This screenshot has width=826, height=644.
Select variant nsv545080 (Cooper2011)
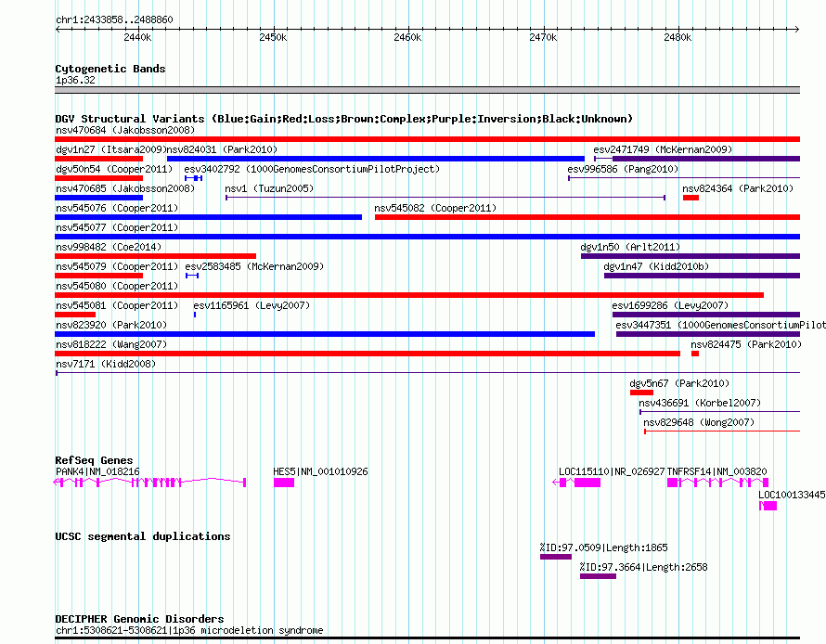pos(117,286)
